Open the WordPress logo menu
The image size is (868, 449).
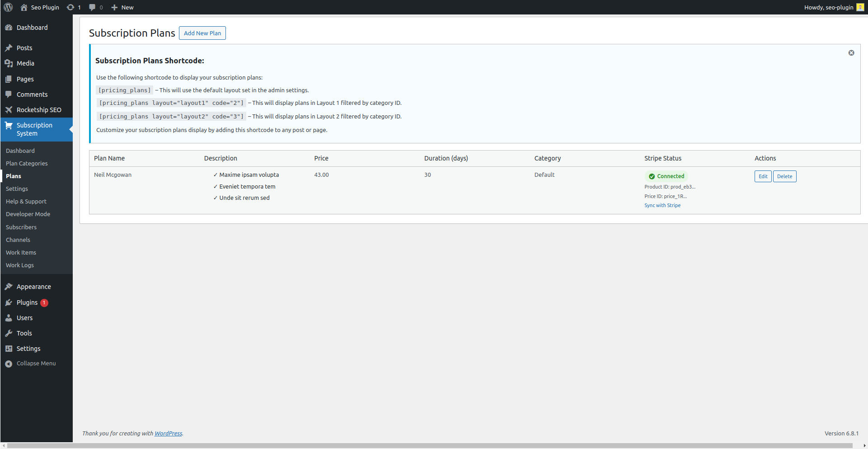coord(8,7)
